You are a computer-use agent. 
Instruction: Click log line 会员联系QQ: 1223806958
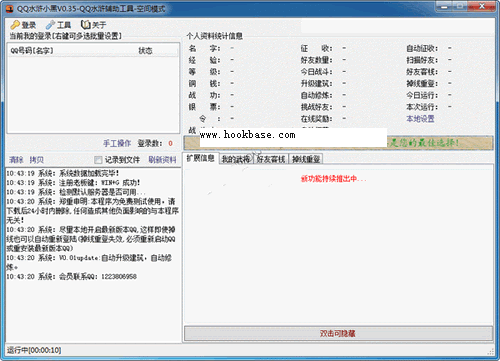pos(72,276)
